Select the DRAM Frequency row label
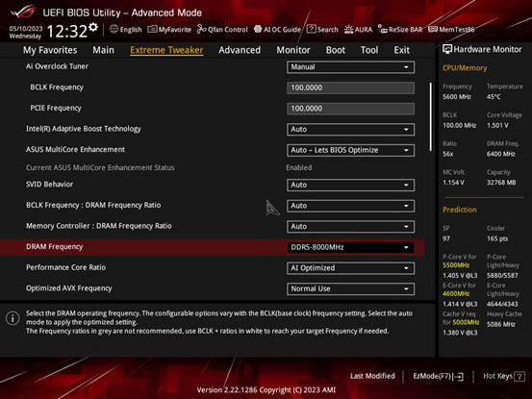 [54, 247]
